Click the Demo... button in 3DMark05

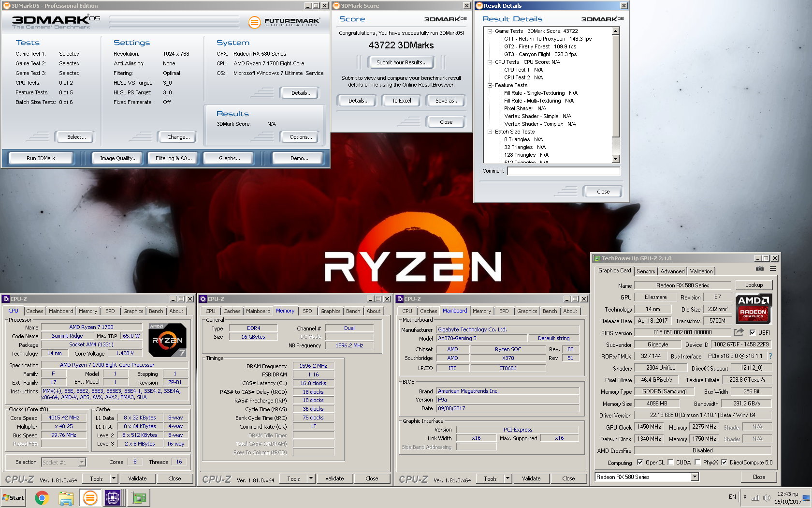tap(299, 158)
